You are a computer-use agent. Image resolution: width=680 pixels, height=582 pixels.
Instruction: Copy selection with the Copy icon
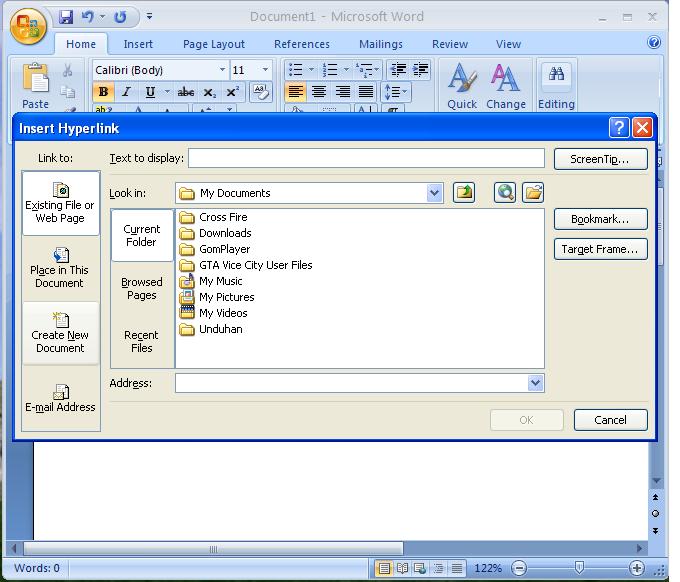click(x=67, y=92)
